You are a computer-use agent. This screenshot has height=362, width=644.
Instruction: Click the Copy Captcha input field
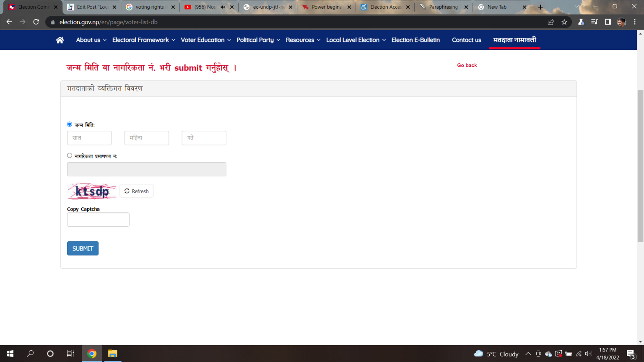coord(98,219)
